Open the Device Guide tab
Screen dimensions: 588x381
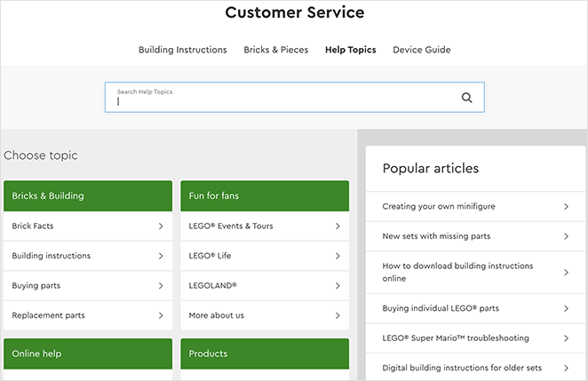pos(422,50)
